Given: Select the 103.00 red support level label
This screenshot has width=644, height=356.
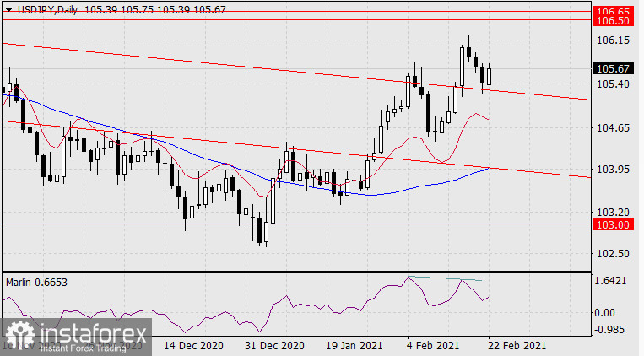Looking at the screenshot, I should (613, 224).
